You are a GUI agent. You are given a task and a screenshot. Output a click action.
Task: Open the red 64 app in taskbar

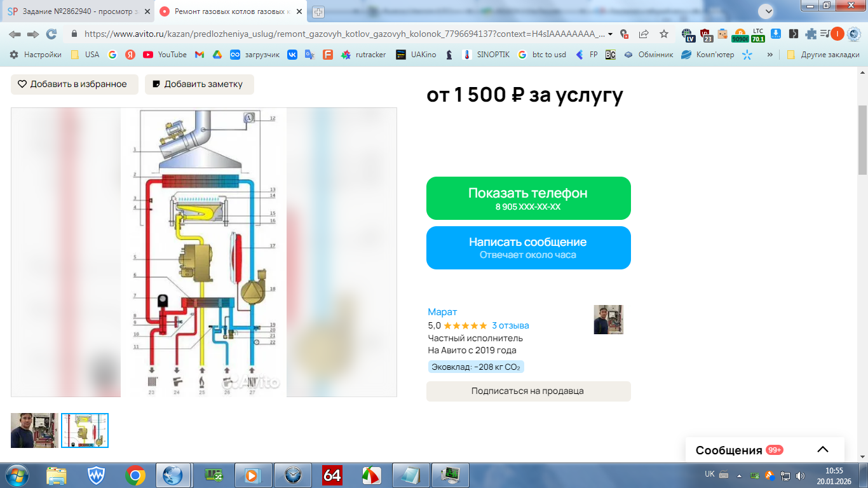(x=332, y=475)
